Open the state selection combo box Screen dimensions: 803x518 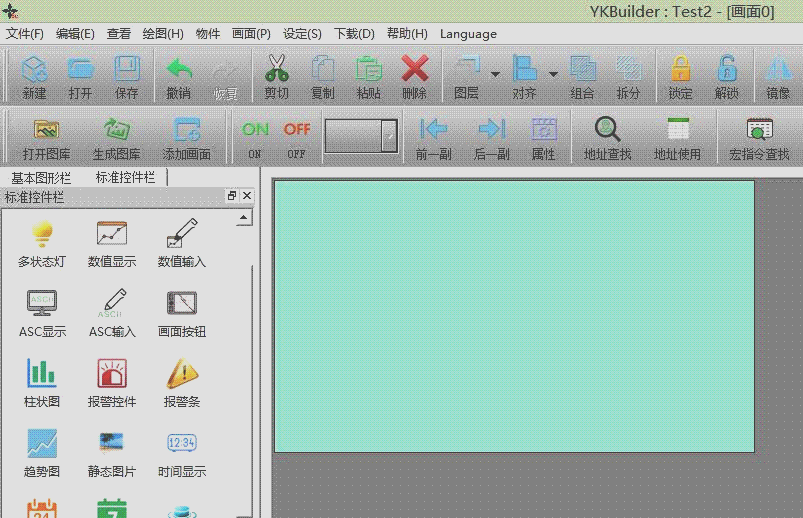(361, 136)
